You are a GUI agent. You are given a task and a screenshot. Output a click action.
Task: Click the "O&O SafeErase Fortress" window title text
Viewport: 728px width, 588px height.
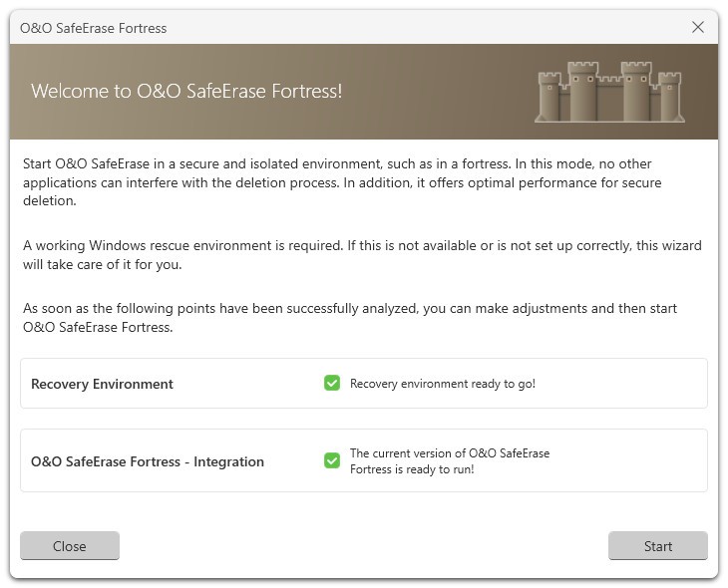[94, 28]
